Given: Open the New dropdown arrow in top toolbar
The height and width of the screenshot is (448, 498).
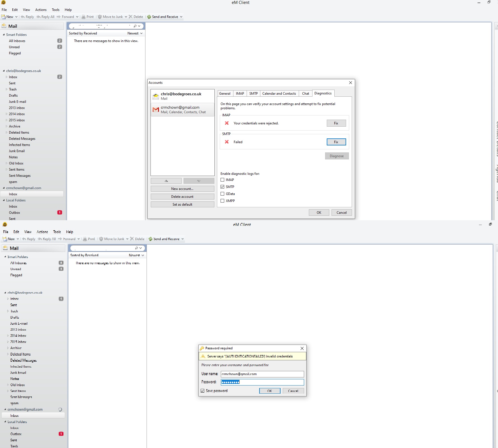Looking at the screenshot, I should [16, 17].
